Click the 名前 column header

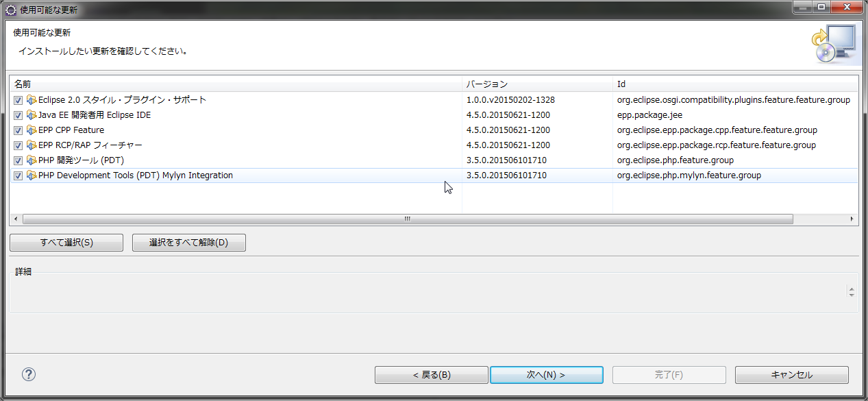pyautogui.click(x=233, y=84)
